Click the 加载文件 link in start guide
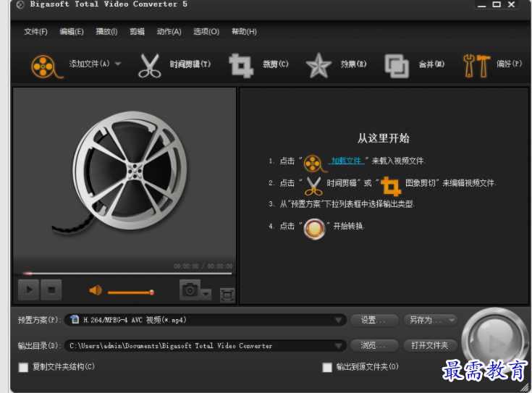 (x=347, y=161)
